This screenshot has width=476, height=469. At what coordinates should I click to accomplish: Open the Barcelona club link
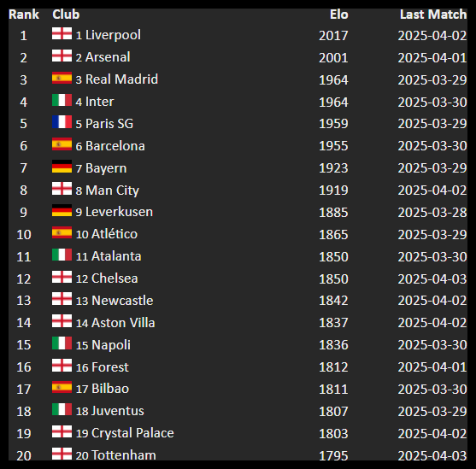pos(115,146)
